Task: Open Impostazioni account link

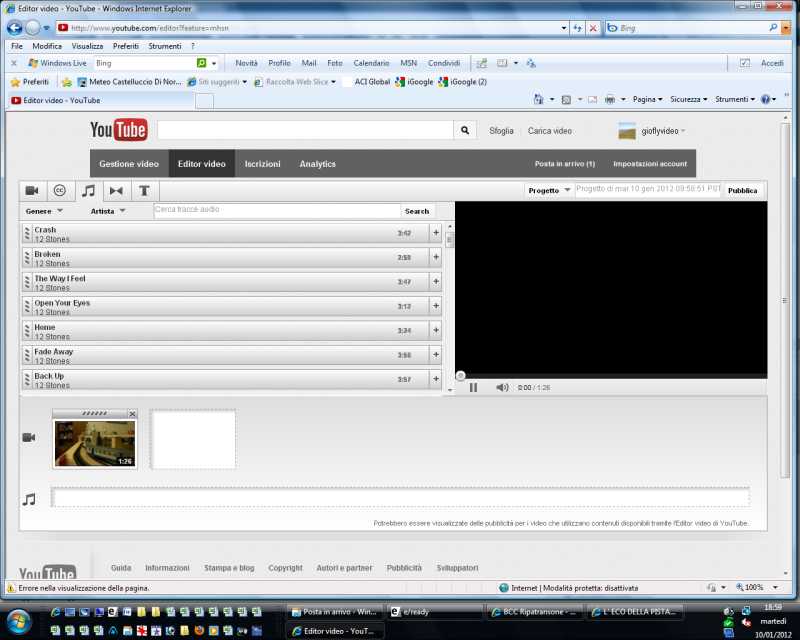Action: (650, 164)
